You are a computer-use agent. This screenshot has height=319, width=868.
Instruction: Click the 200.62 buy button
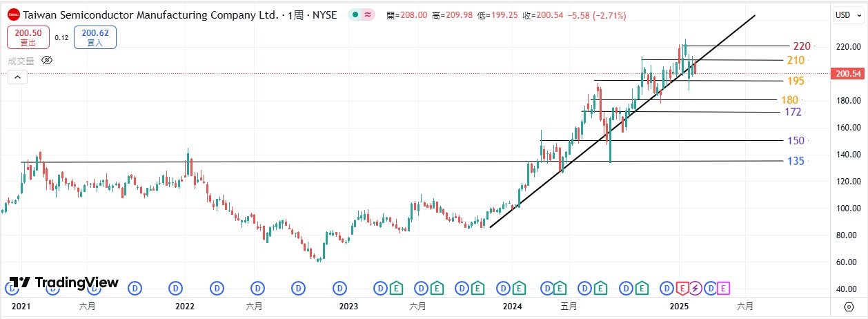point(95,37)
